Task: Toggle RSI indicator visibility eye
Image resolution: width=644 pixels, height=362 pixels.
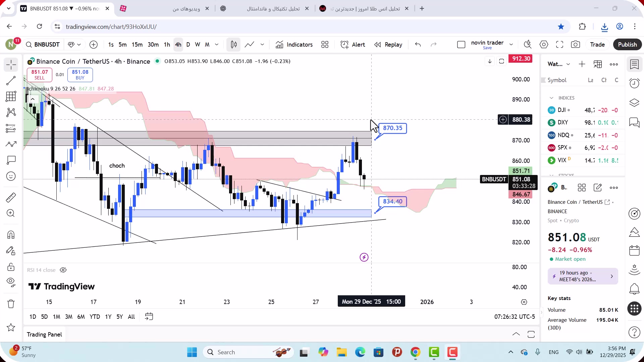Action: click(x=63, y=270)
